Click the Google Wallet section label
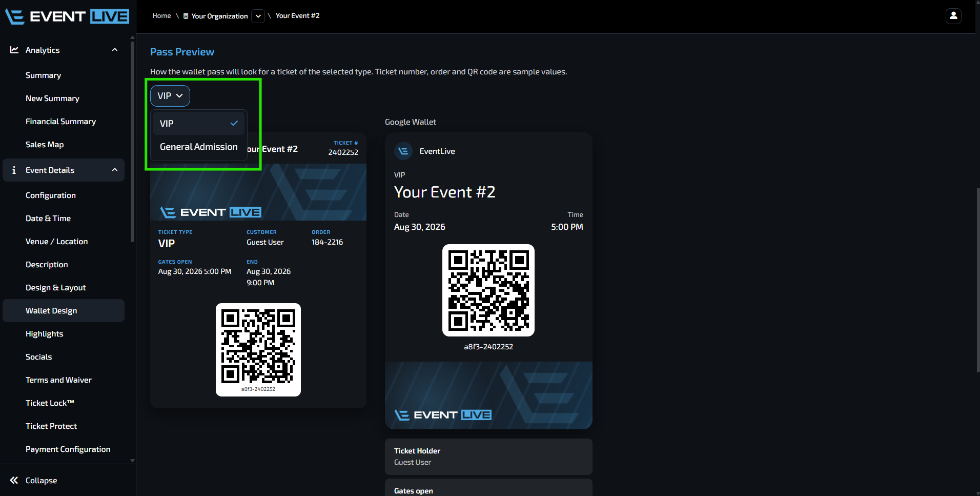 (411, 122)
